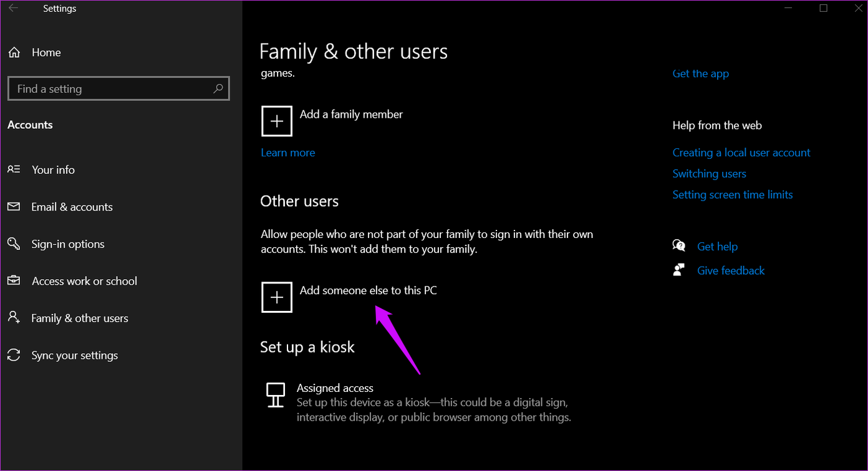Select the Your info account icon

14,169
